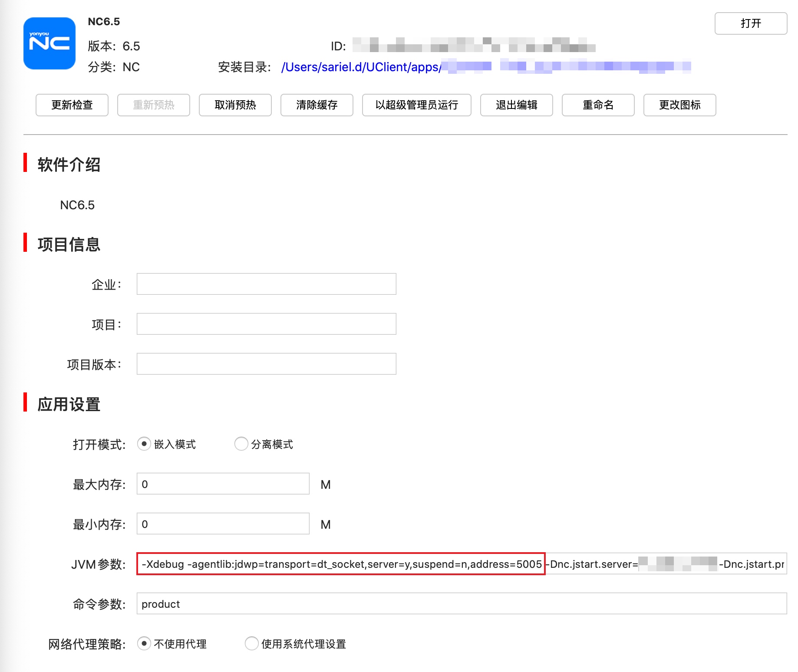The height and width of the screenshot is (672, 798).
Task: Select the 不使用代理 radio button
Action: click(x=144, y=643)
